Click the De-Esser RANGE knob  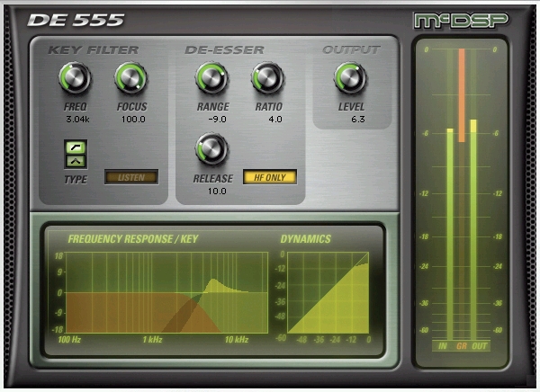(211, 78)
